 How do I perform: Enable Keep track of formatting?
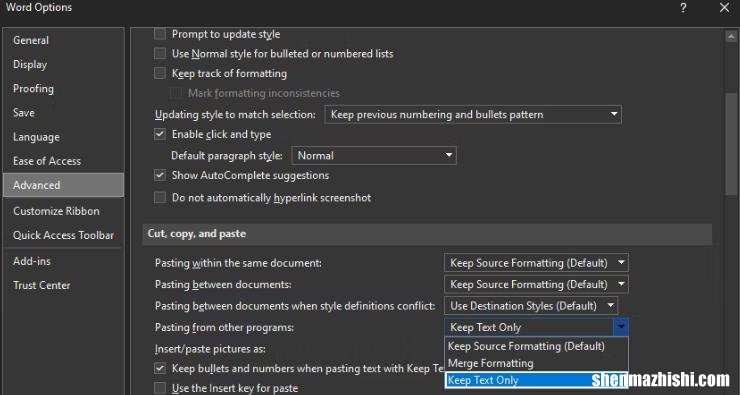(160, 74)
